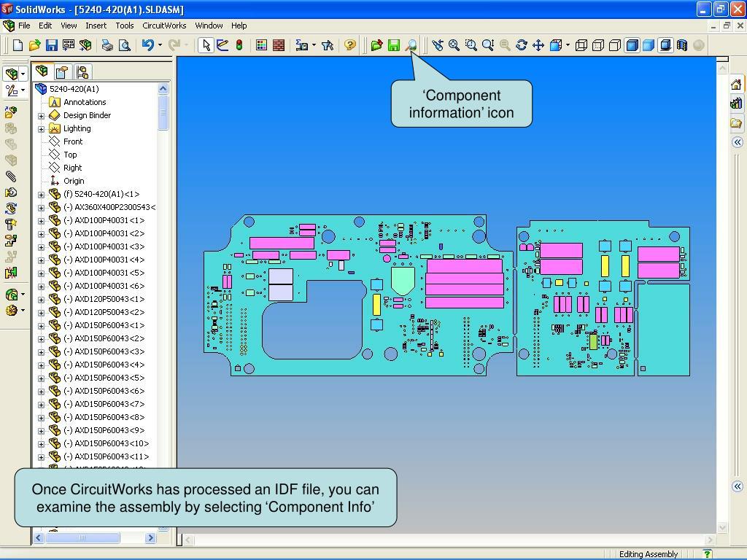The image size is (747, 560).
Task: Select the Zoom In/Out tool
Action: coord(488,45)
